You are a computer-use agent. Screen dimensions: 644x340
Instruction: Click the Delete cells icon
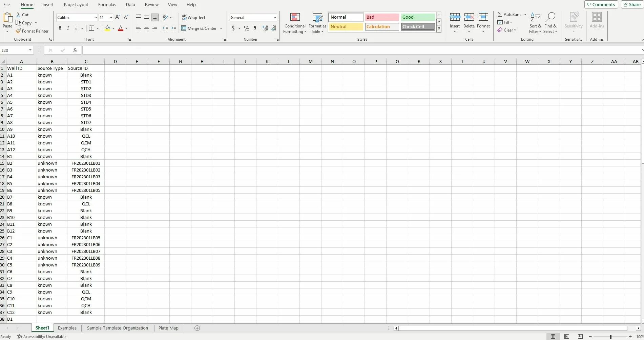click(x=469, y=17)
